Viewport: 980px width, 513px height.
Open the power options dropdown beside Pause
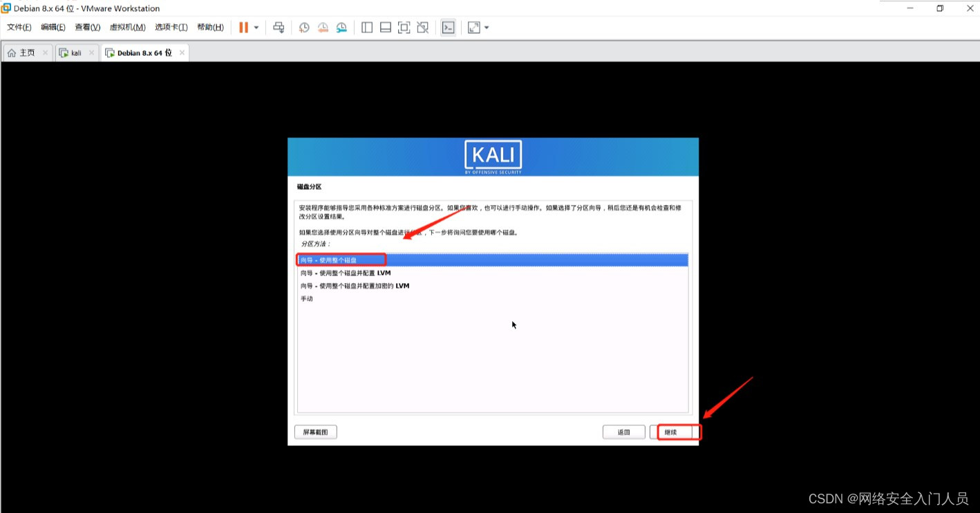(256, 28)
